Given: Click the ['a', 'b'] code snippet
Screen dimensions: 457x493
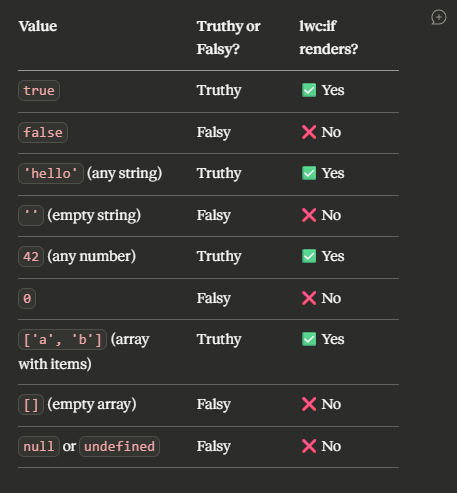Looking at the screenshot, I should pyautogui.click(x=62, y=339).
